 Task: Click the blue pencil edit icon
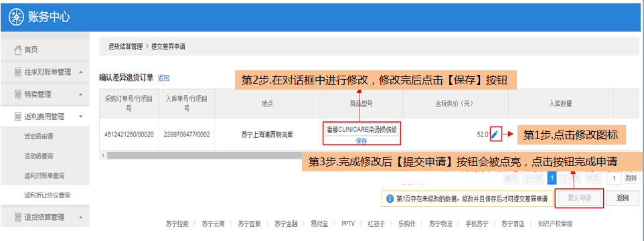(x=495, y=135)
